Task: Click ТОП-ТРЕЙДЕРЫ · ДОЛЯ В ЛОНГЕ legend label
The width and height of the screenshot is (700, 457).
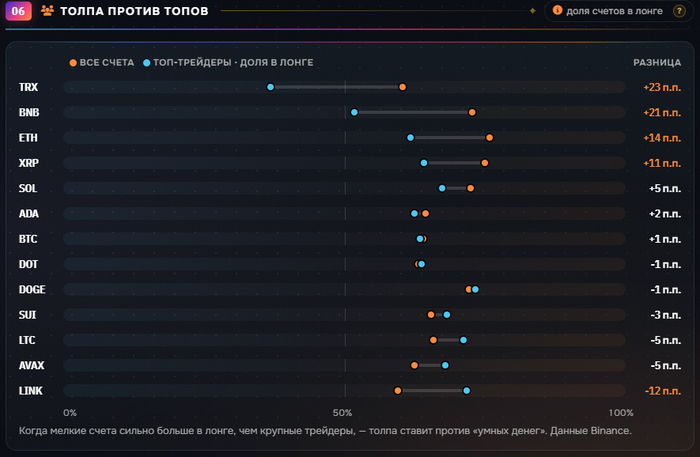Action: coord(233,62)
